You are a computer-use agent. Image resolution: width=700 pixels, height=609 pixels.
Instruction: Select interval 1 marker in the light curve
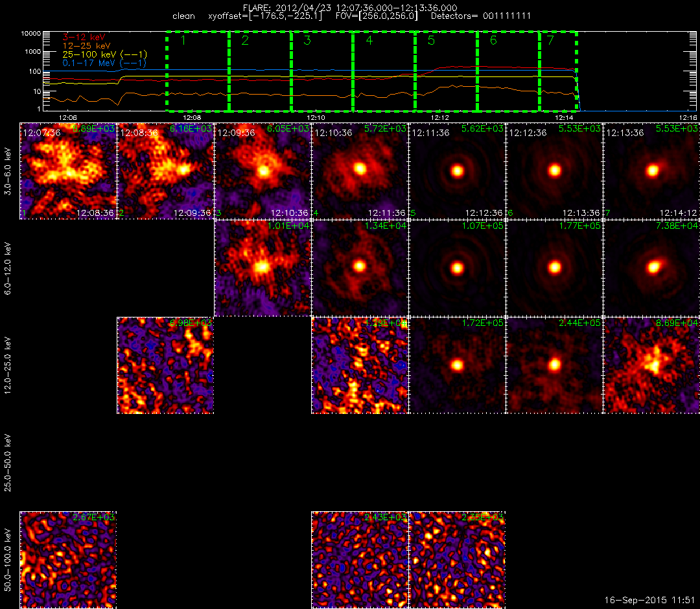(183, 40)
